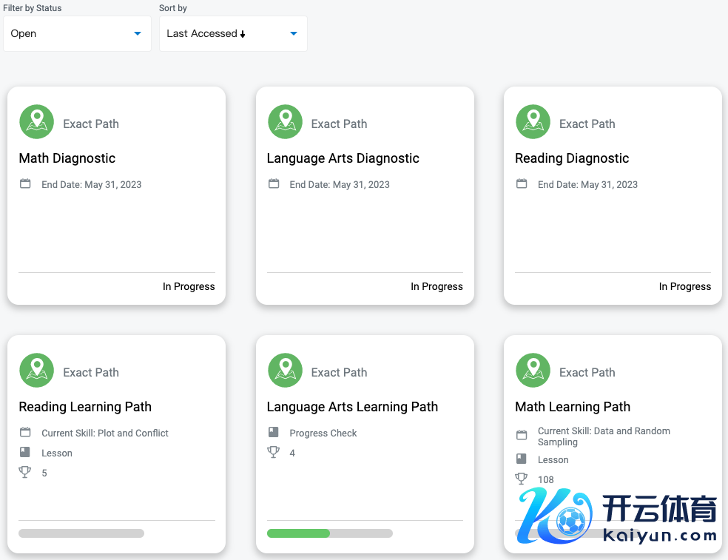Click the Reading Learning Path progress bar
The height and width of the screenshot is (560, 728).
coord(81,533)
